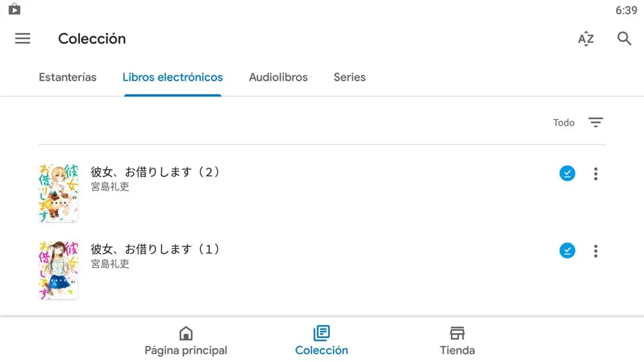Tap the Colección library icon

(x=321, y=334)
